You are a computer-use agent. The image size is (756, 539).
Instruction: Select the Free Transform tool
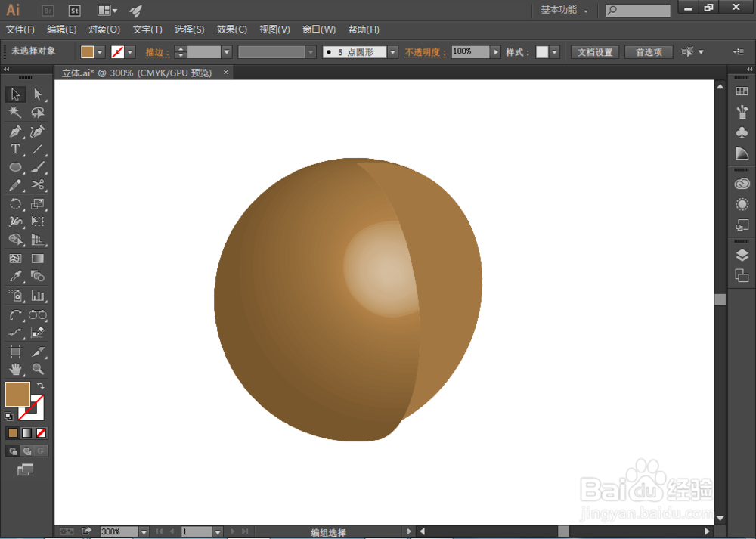point(38,221)
